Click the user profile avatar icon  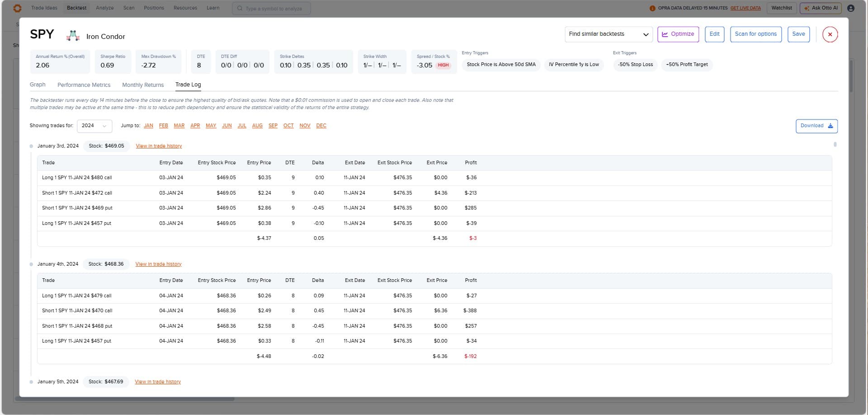[850, 8]
